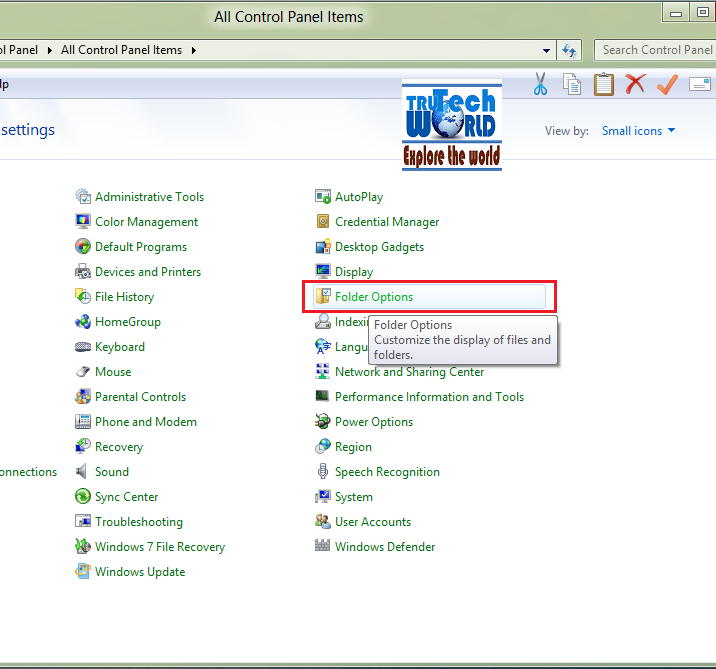This screenshot has width=716, height=669.
Task: Open the User Accounts link
Action: 373,522
